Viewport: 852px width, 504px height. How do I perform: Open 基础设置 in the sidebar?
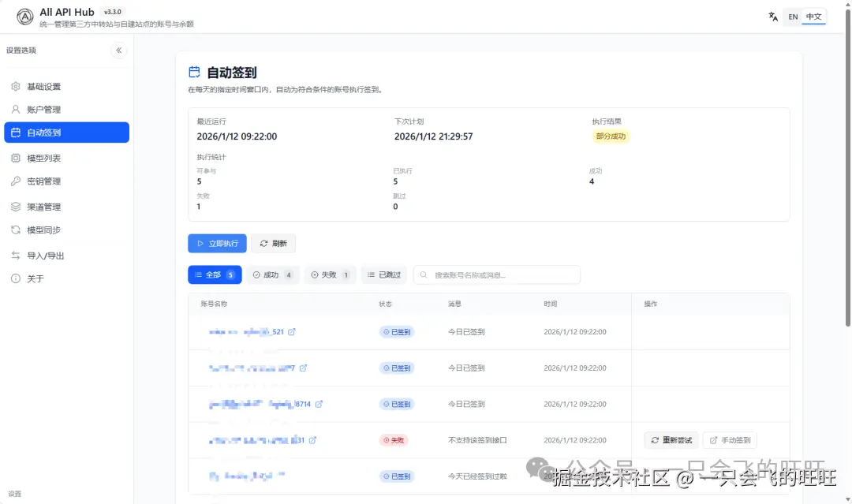click(66, 86)
